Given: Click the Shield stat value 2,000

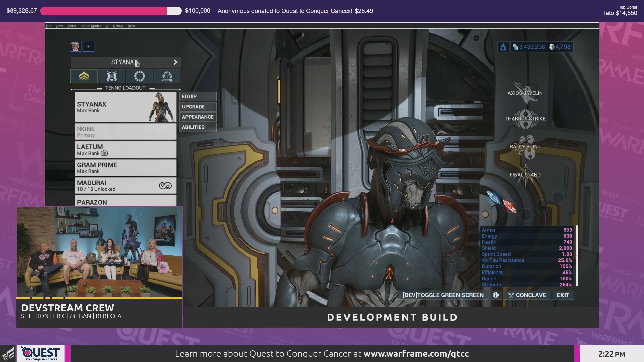Looking at the screenshot, I should coord(566,248).
